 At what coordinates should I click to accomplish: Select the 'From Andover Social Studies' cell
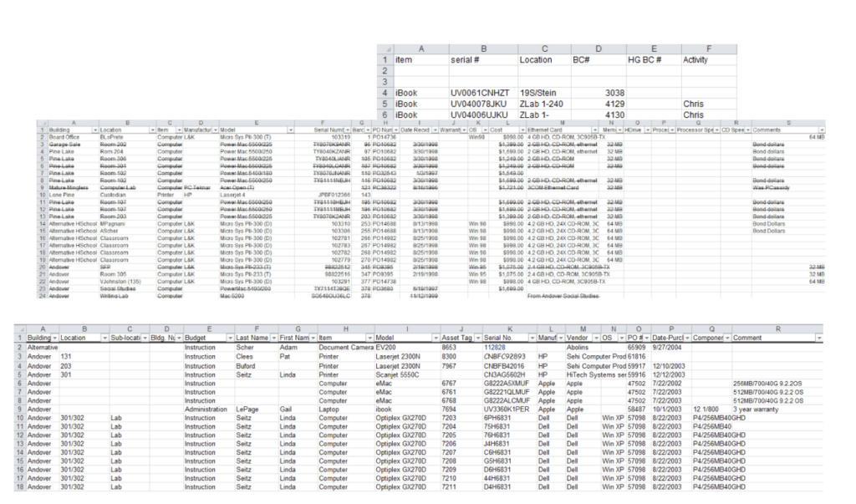click(563, 296)
